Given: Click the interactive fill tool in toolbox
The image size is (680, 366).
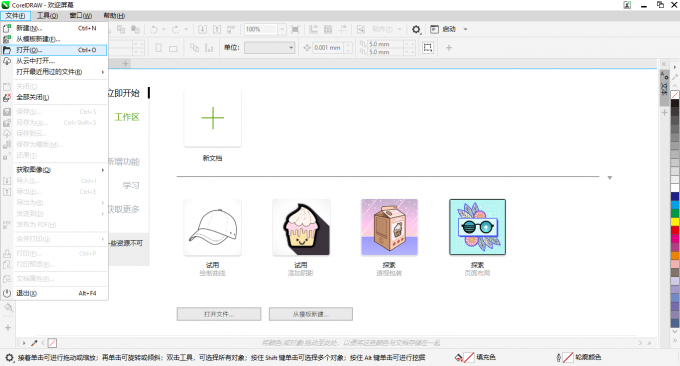Looking at the screenshot, I should (8, 307).
